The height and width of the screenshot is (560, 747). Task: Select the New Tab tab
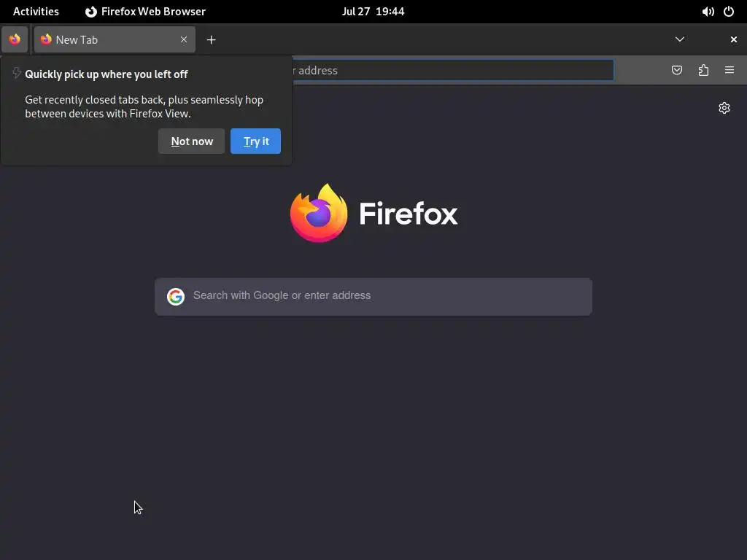coord(115,39)
